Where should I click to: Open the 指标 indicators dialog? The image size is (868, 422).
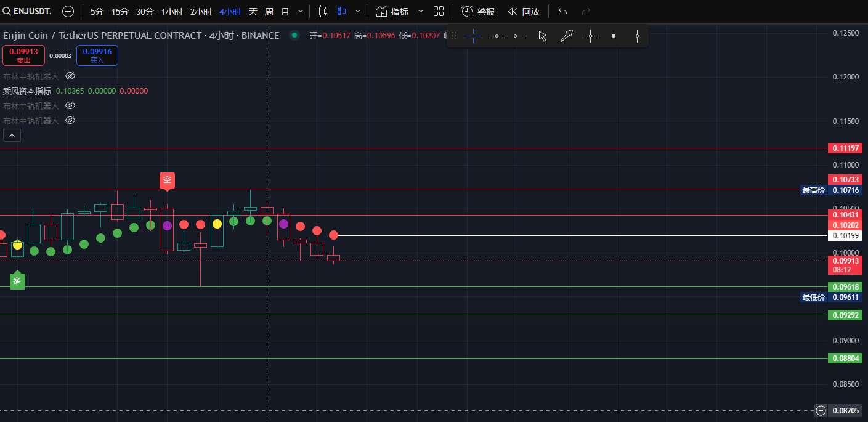[392, 11]
